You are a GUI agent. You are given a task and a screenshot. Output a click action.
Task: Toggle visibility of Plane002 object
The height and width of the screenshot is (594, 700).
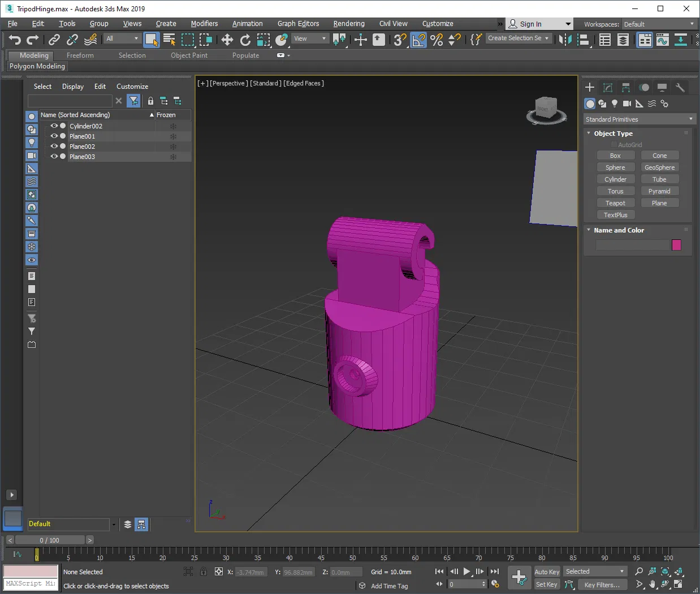pos(54,147)
